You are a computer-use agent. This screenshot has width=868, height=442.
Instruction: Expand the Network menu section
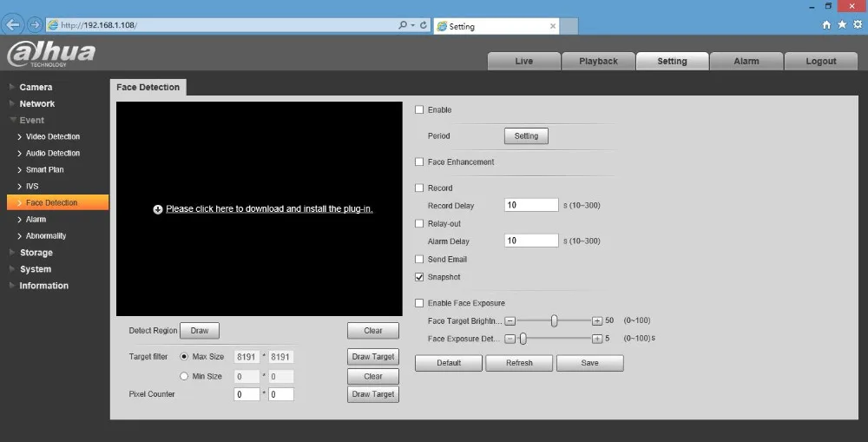point(36,103)
